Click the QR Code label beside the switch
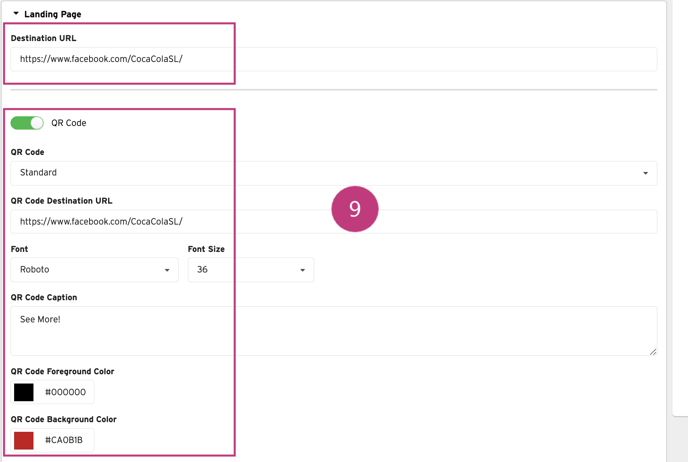 coord(69,123)
